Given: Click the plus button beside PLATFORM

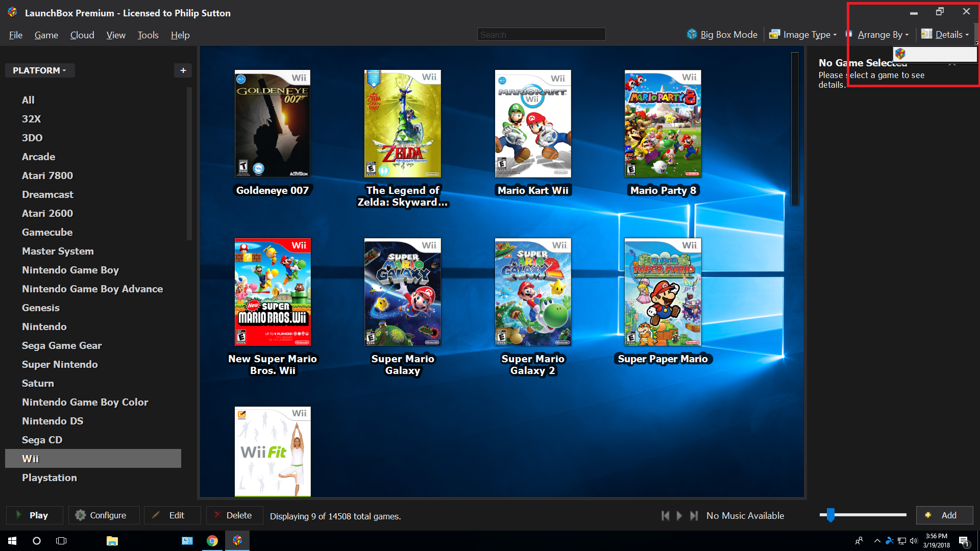Looking at the screenshot, I should pos(183,70).
